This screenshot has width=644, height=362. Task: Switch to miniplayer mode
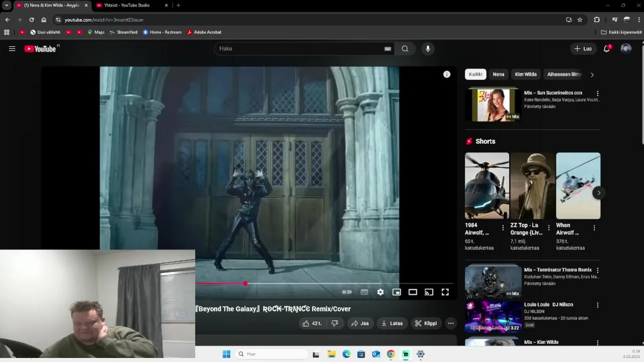click(x=396, y=292)
